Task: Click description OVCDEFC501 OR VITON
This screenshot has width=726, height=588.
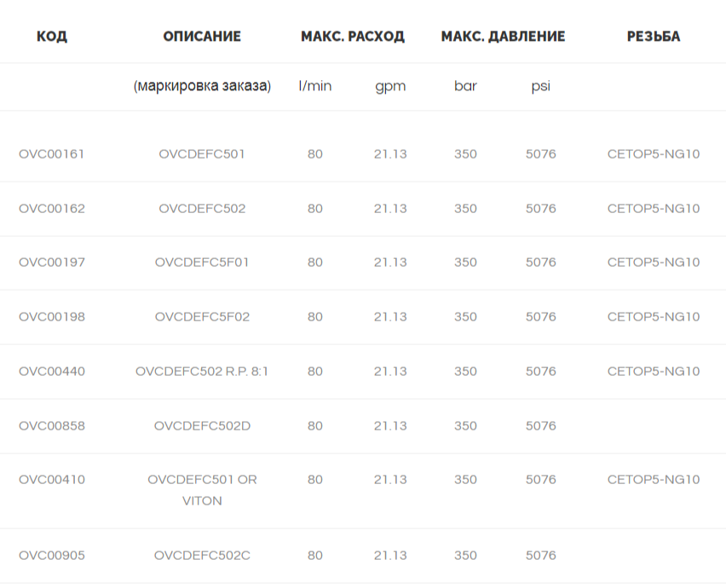Action: [202, 490]
